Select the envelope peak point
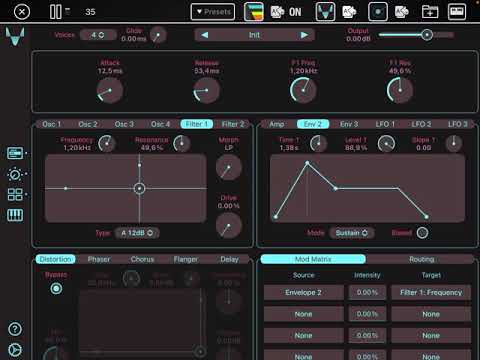 coord(307,163)
